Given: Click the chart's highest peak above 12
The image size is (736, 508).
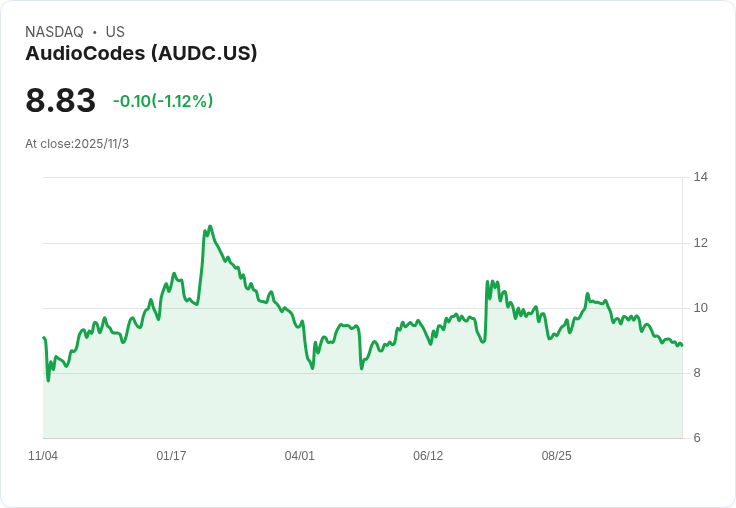Looking at the screenshot, I should [210, 227].
